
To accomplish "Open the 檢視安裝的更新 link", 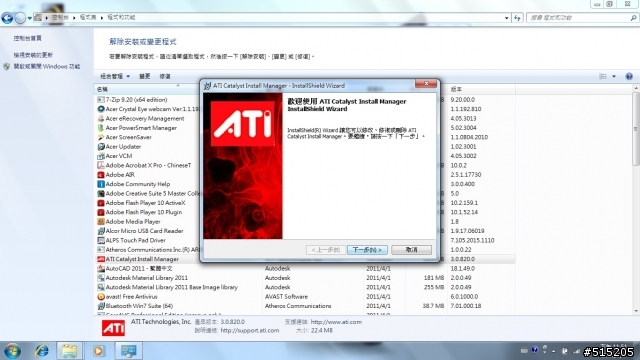I will [33, 55].
